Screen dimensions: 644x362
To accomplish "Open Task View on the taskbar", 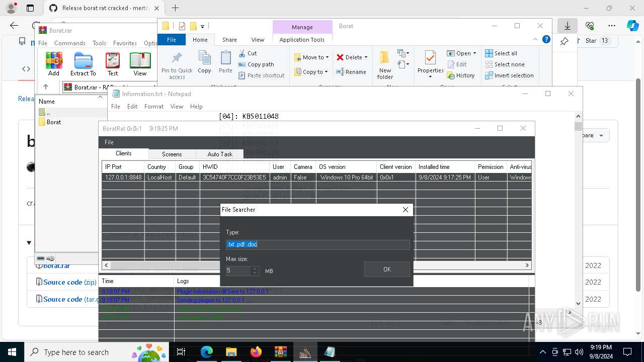I will click(182, 352).
